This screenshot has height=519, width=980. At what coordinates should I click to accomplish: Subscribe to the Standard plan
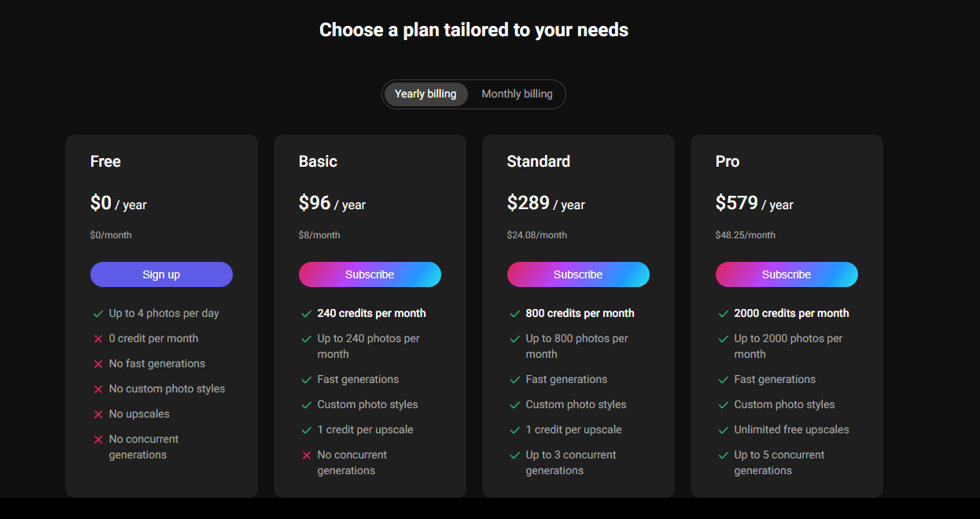point(578,274)
